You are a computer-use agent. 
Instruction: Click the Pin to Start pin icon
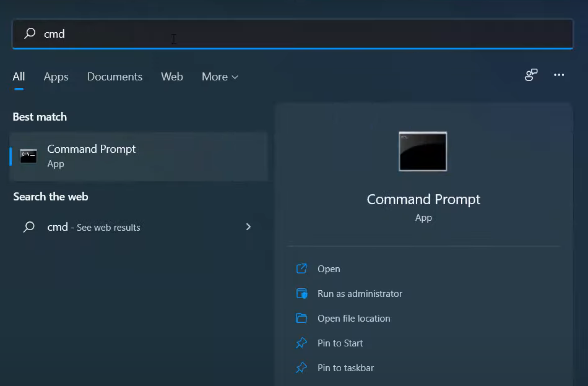click(x=301, y=343)
